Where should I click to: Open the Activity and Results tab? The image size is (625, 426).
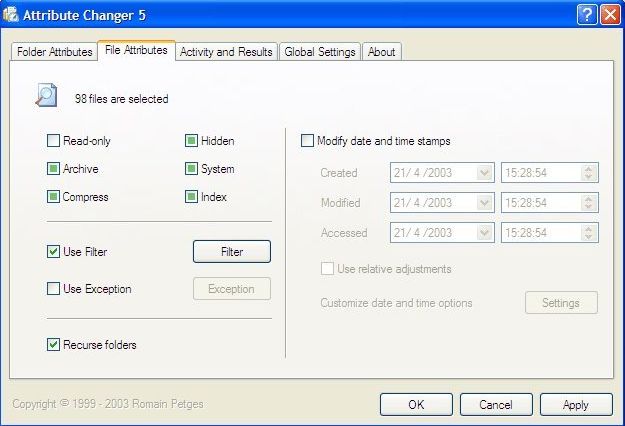(226, 52)
